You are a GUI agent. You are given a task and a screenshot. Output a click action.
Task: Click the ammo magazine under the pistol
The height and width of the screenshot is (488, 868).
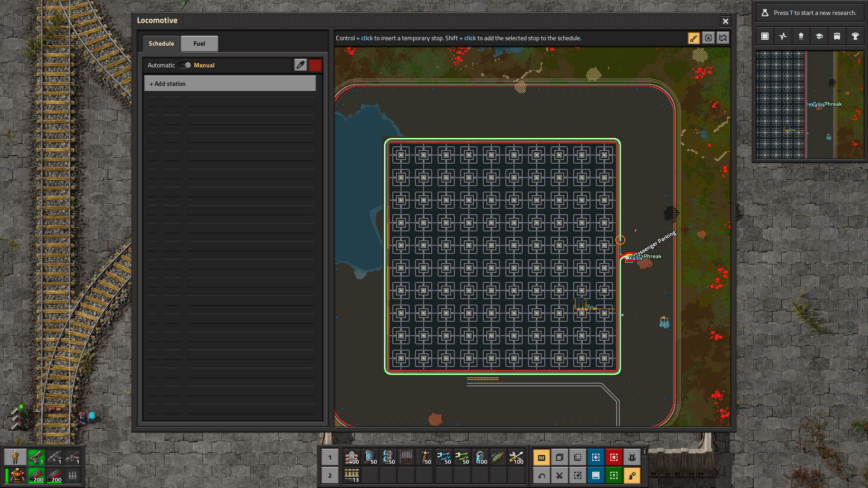(36, 475)
